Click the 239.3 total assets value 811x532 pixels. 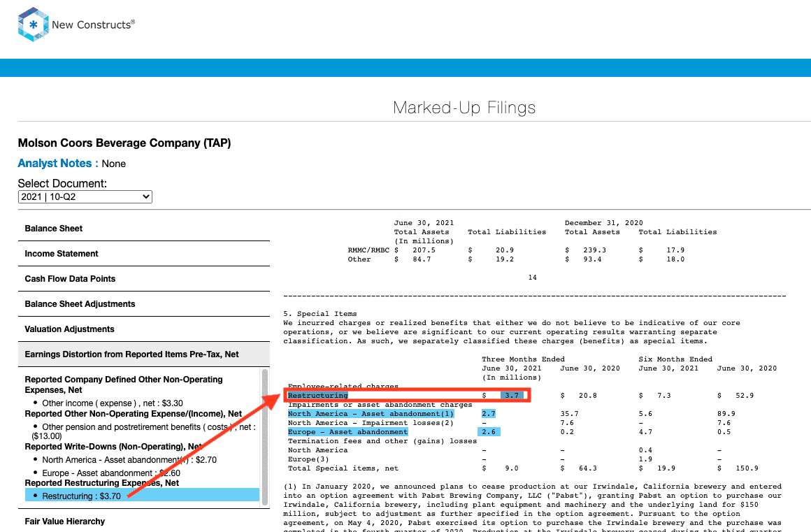click(x=595, y=250)
